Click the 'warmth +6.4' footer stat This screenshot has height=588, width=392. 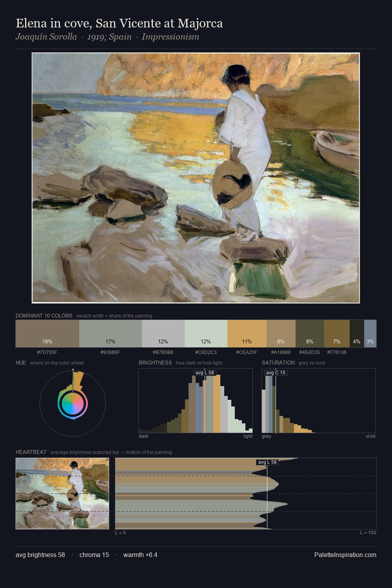pyautogui.click(x=140, y=555)
